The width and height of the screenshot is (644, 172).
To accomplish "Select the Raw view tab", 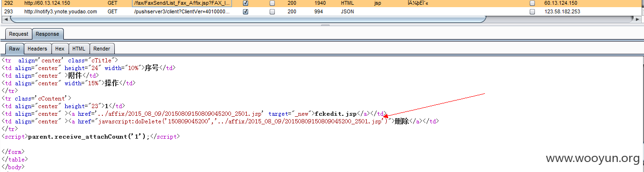I will coord(14,49).
